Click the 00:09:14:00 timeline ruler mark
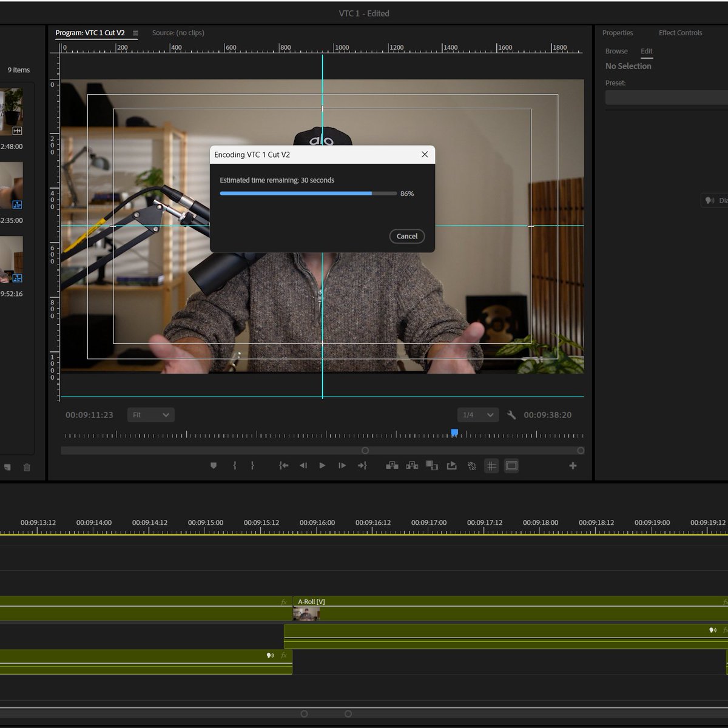Screen dimensions: 728x728 pyautogui.click(x=94, y=522)
